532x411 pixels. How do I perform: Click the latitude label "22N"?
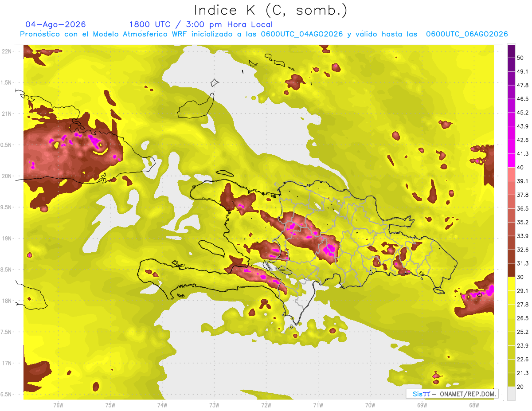pos(7,51)
